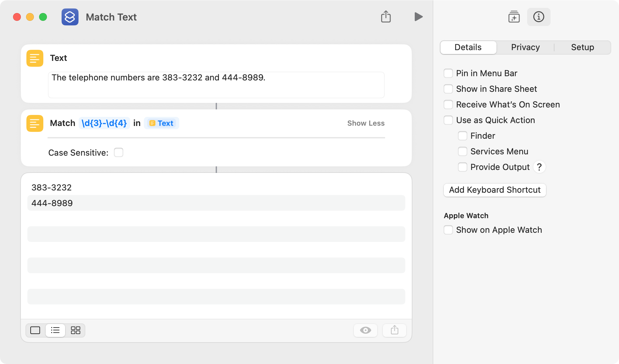619x364 pixels.
Task: Open the Text variable token
Action: (161, 123)
